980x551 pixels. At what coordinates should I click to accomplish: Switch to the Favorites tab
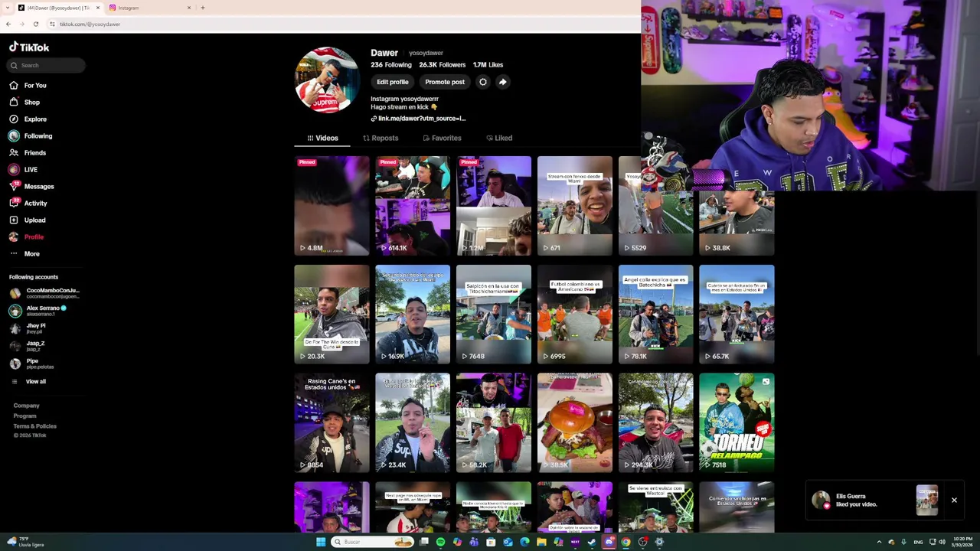tap(442, 138)
